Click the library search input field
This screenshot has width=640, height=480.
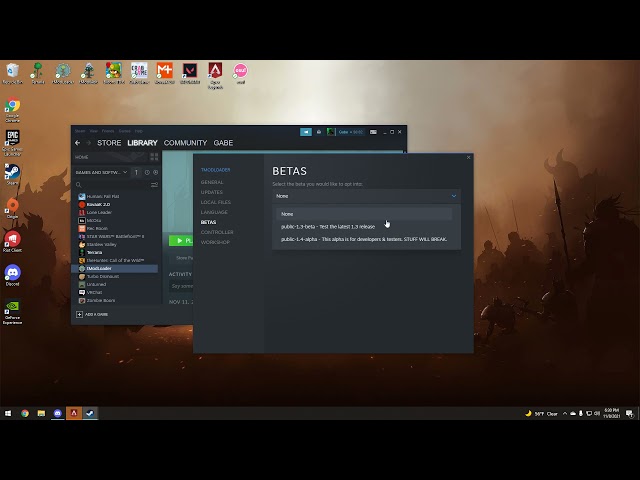pos(116,185)
